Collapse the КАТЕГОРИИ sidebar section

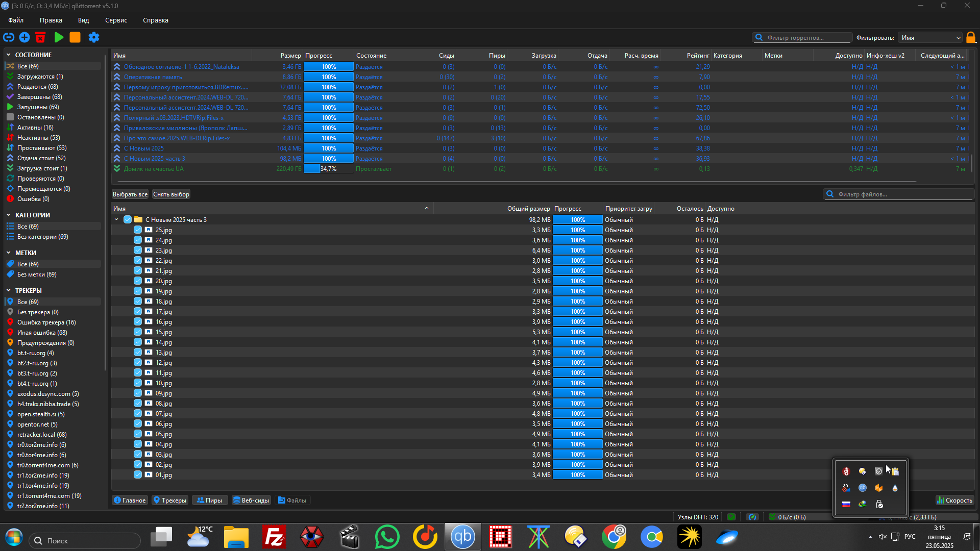pyautogui.click(x=8, y=215)
